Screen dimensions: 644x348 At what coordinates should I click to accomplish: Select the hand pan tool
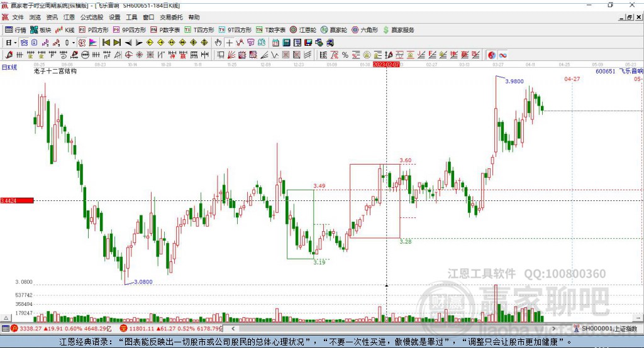point(218,43)
